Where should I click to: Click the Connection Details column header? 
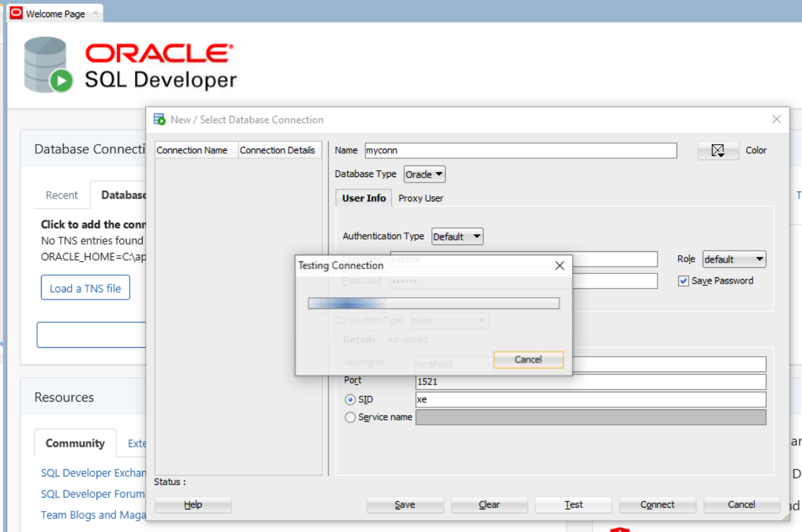point(280,150)
